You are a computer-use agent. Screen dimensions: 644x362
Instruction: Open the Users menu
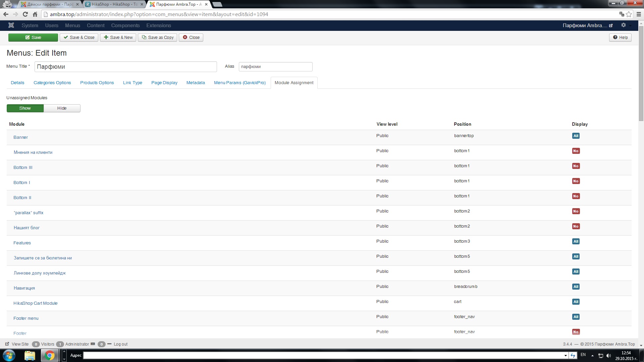click(52, 25)
